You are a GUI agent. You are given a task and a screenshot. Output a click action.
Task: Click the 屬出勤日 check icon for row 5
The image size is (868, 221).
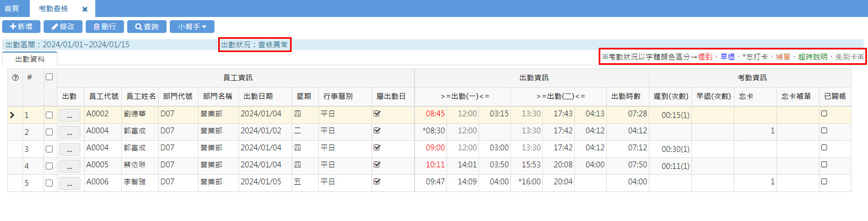click(x=377, y=182)
